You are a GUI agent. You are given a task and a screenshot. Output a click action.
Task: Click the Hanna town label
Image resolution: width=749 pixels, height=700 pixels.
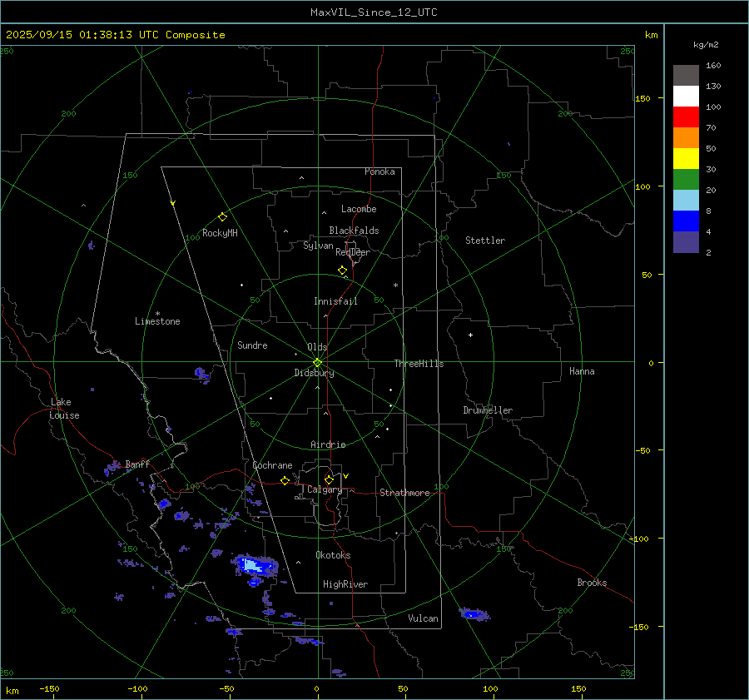point(582,371)
